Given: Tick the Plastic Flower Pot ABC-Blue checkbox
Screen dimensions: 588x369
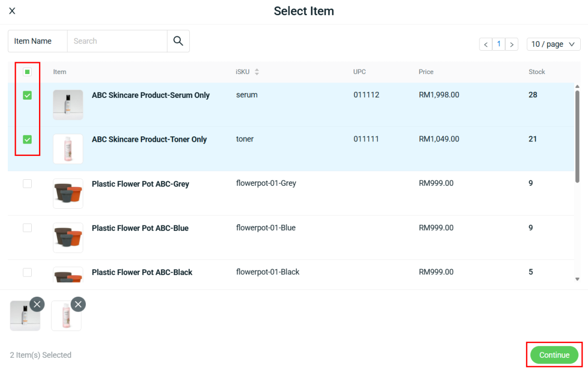Looking at the screenshot, I should pos(27,228).
